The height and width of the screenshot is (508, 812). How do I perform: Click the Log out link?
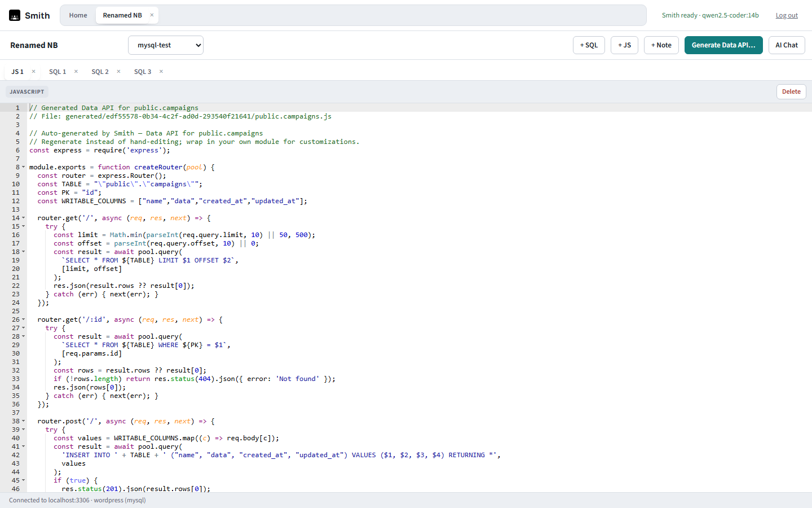click(787, 15)
